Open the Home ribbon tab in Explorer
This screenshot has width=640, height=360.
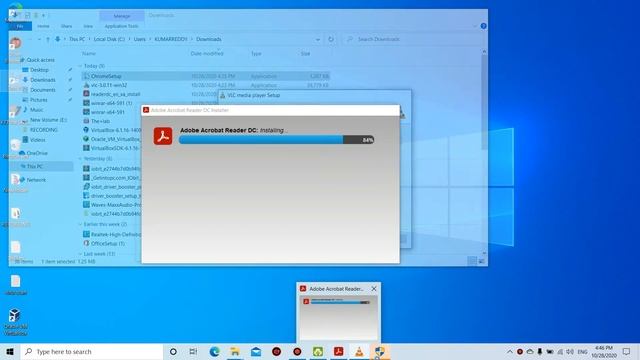tap(43, 26)
